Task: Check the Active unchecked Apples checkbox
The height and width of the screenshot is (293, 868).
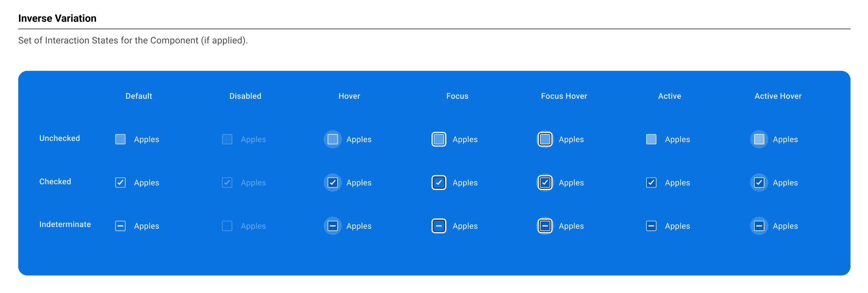Action: pyautogui.click(x=651, y=139)
